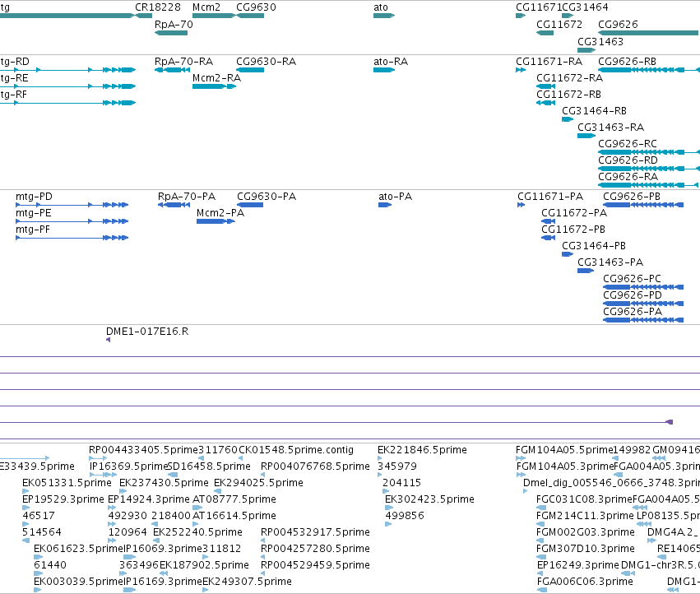Image resolution: width=700 pixels, height=594 pixels.
Task: Select protein CG31463-PA
Action: (x=610, y=262)
